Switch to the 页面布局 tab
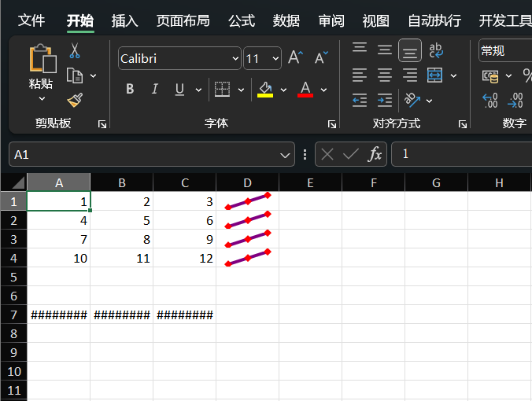 click(x=183, y=20)
